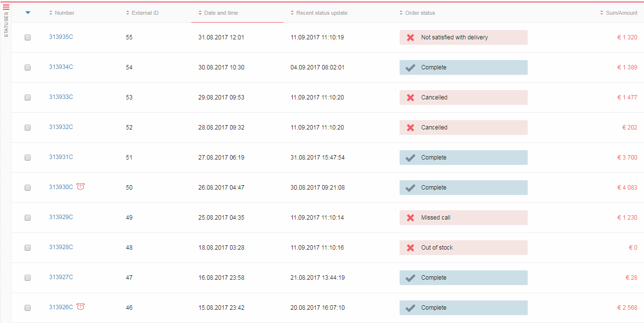Image resolution: width=644 pixels, height=323 pixels.
Task: Click checkmark icon on order 313934C Complete status
Action: click(410, 67)
